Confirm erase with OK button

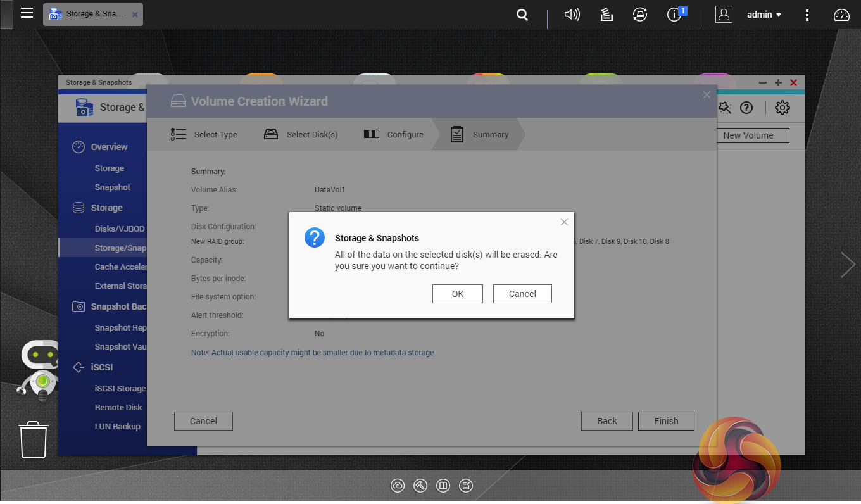click(x=458, y=294)
